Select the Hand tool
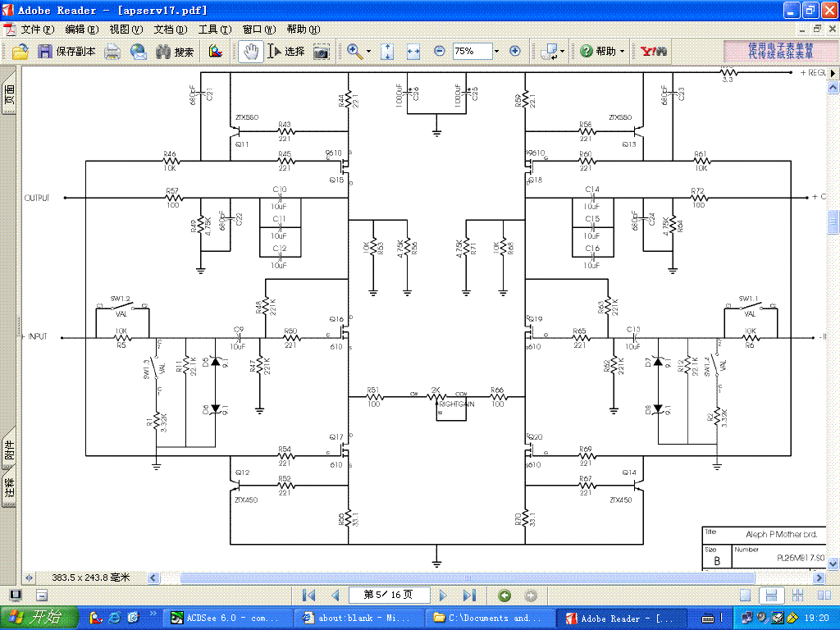 (x=250, y=52)
